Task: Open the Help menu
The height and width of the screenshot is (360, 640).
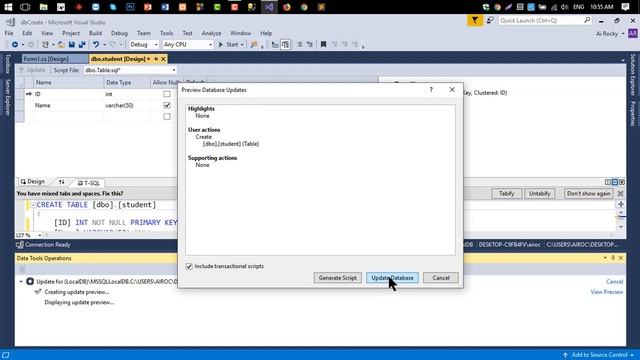Action: 266,33
